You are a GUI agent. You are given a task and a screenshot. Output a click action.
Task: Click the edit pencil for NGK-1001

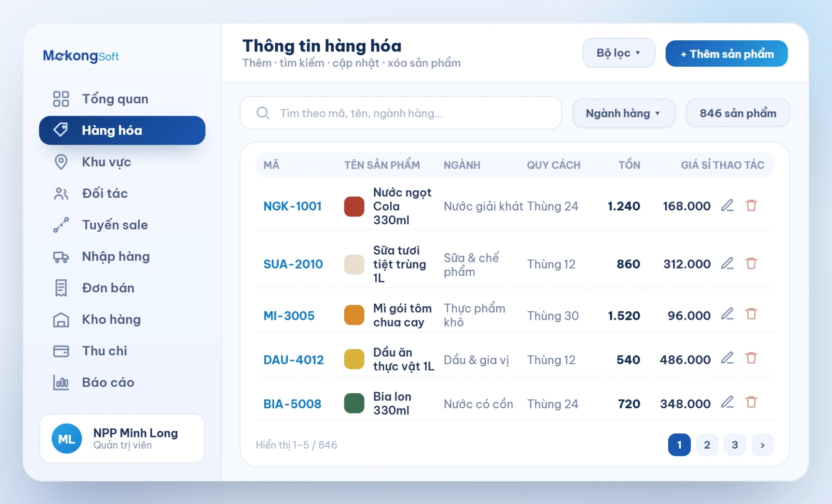point(727,205)
